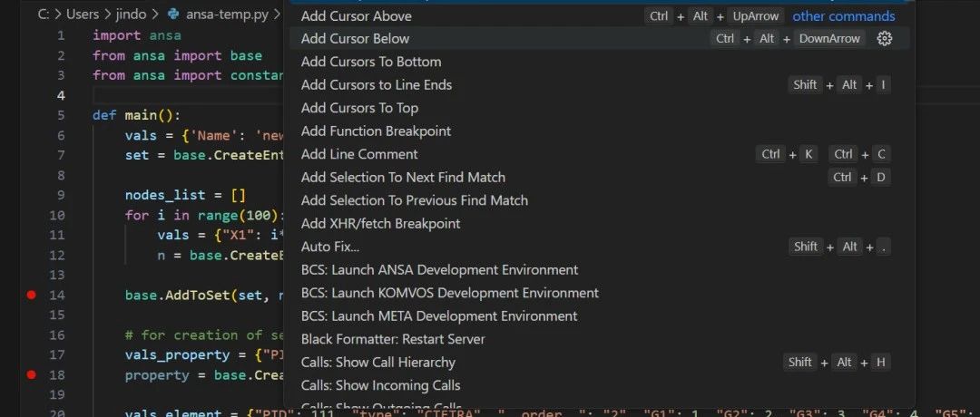Click 'nodes_list = []' code line
The image size is (980, 417).
click(x=186, y=196)
